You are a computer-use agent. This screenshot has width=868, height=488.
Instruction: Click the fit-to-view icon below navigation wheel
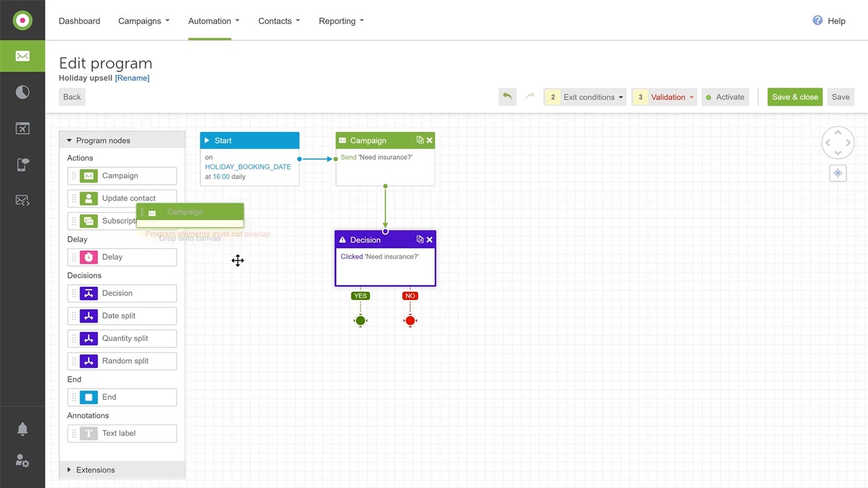tap(837, 173)
